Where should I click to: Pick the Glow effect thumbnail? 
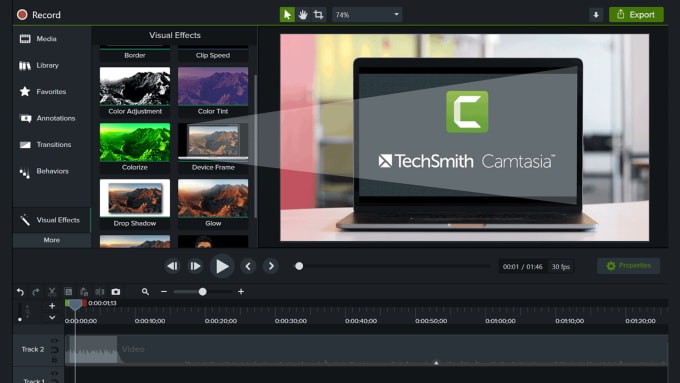coord(213,198)
